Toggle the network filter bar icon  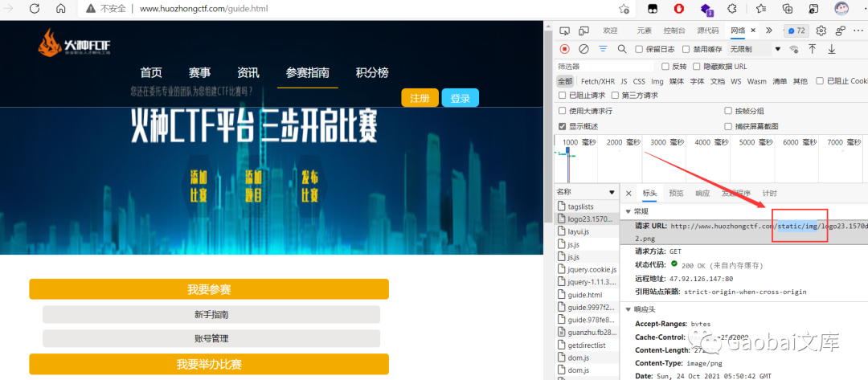[603, 49]
